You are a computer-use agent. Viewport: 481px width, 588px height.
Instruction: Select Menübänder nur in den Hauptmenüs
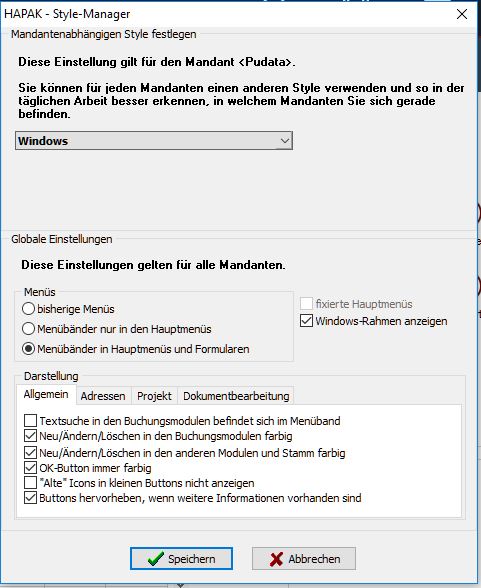pos(28,329)
